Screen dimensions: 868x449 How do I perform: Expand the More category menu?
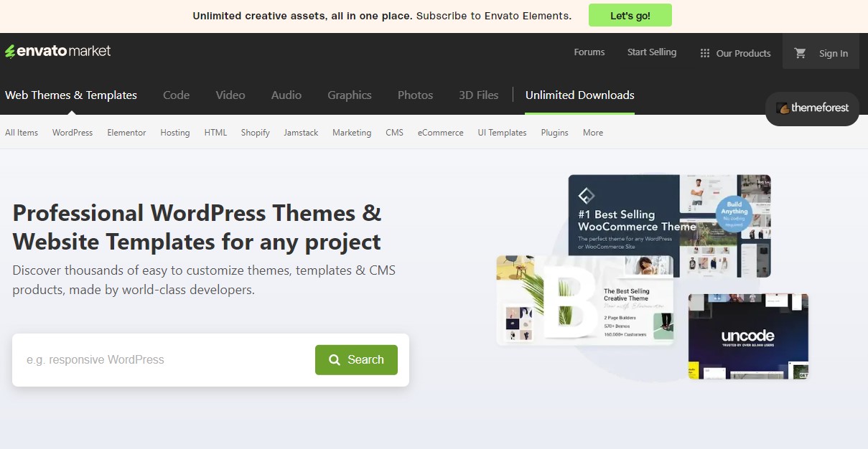pos(593,133)
